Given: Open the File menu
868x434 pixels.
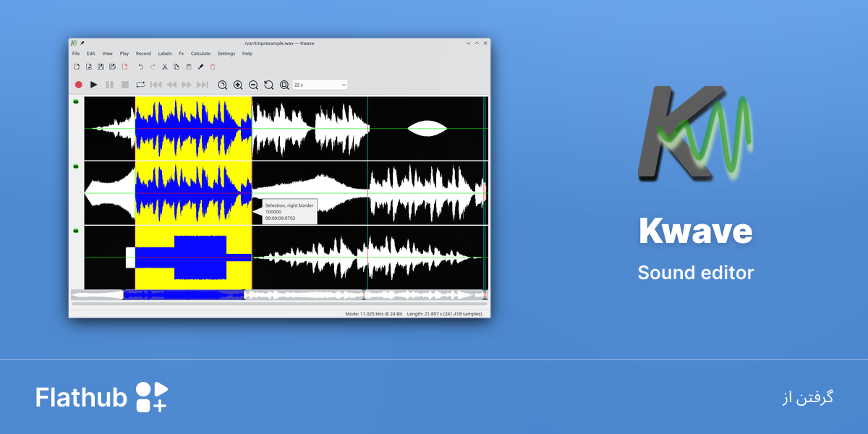Looking at the screenshot, I should [76, 54].
